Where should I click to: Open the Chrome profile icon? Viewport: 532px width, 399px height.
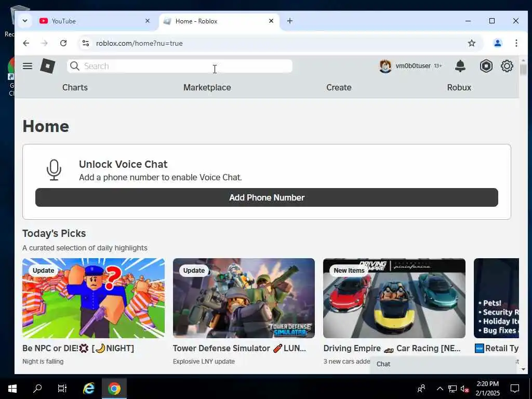pos(497,43)
